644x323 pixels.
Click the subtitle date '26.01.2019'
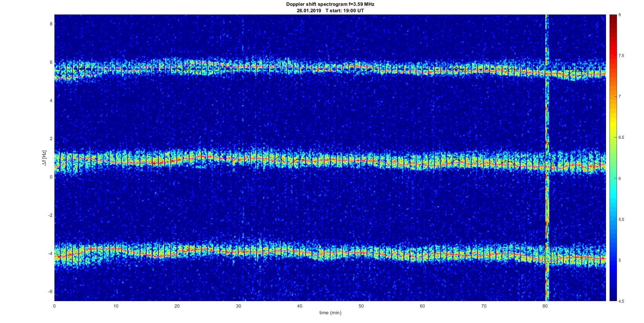click(309, 10)
